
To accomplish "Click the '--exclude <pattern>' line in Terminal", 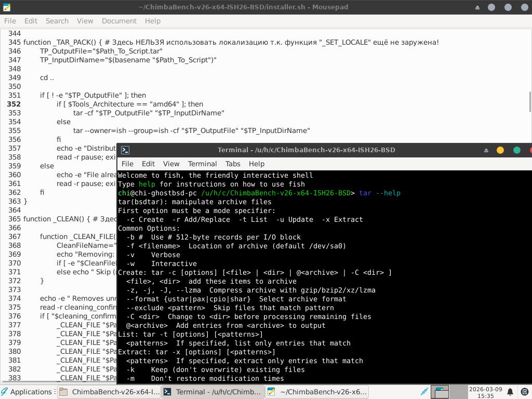I will [x=230, y=308].
